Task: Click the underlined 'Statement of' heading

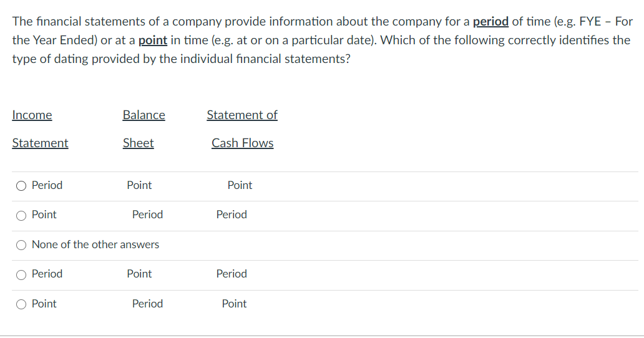Action: (x=241, y=115)
